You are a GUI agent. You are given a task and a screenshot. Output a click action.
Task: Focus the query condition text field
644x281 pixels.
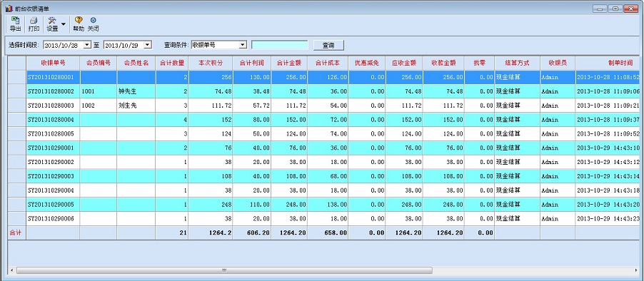click(280, 45)
